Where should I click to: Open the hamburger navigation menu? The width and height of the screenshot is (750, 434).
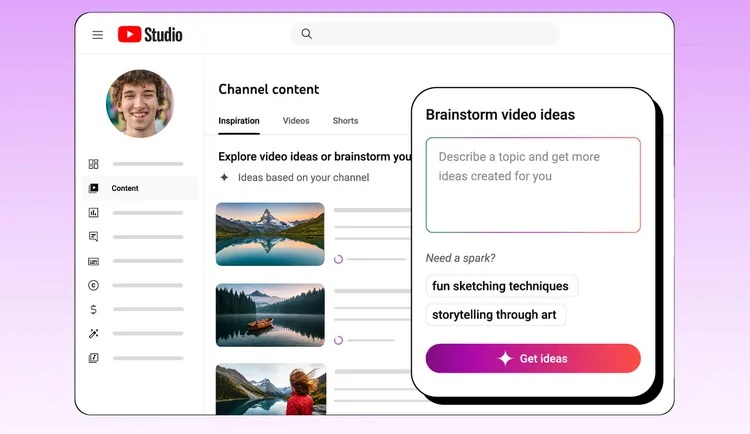point(98,35)
